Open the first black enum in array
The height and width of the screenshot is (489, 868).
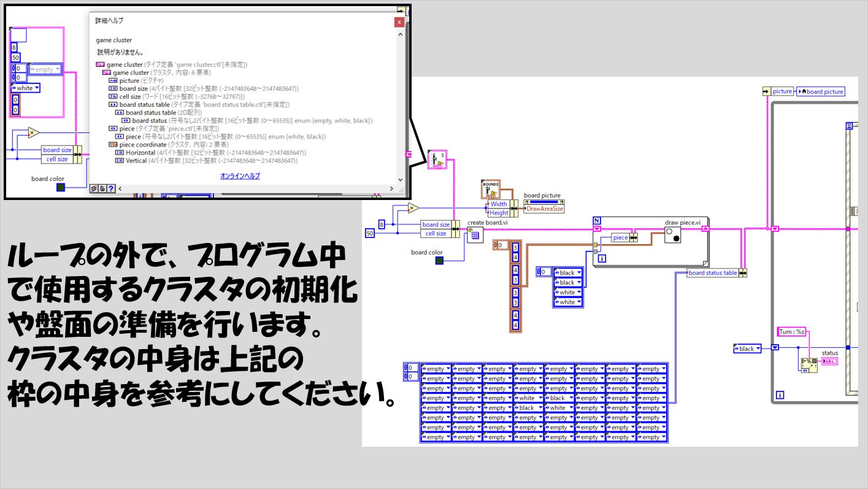(x=567, y=272)
